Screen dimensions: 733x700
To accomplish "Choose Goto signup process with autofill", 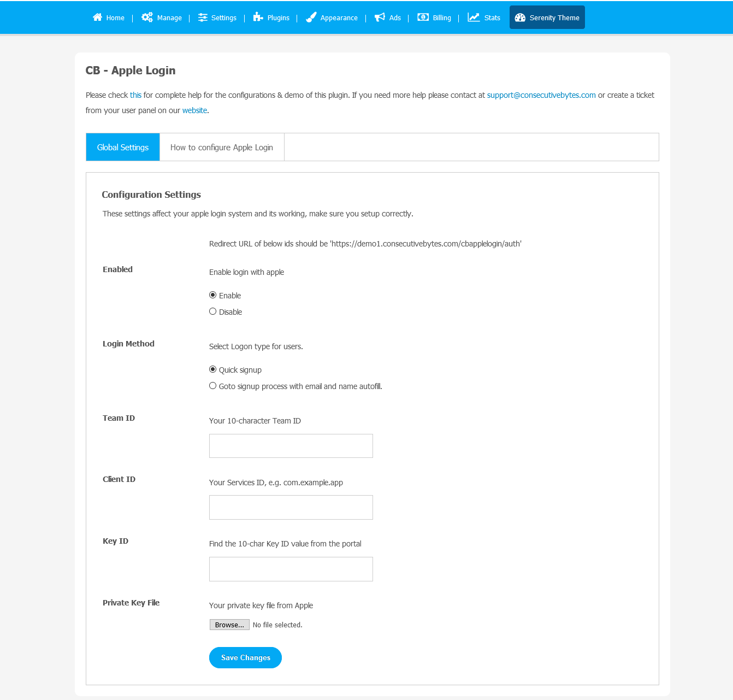I will point(213,386).
